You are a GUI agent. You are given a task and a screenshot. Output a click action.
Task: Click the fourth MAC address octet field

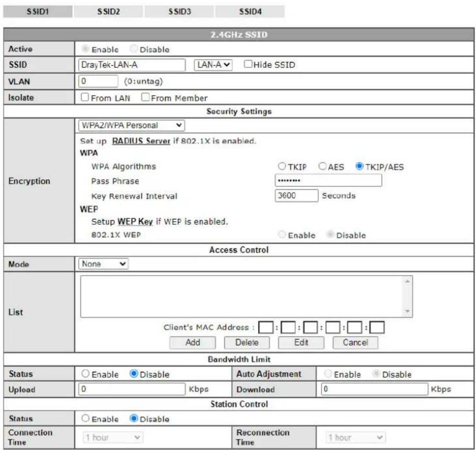click(x=333, y=328)
